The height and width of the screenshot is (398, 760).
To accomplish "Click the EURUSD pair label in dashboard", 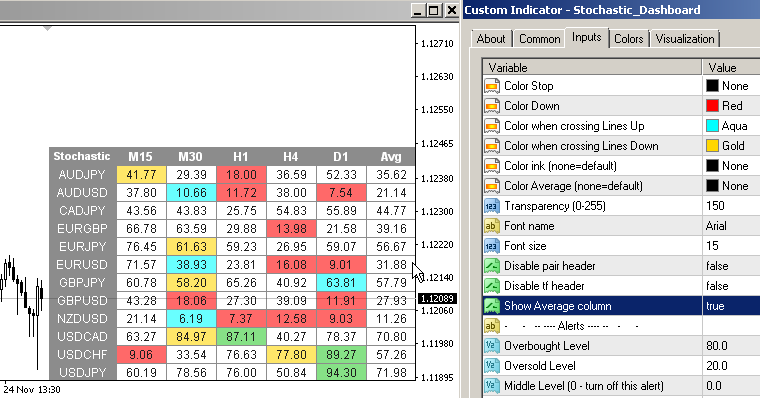I will tap(81, 265).
